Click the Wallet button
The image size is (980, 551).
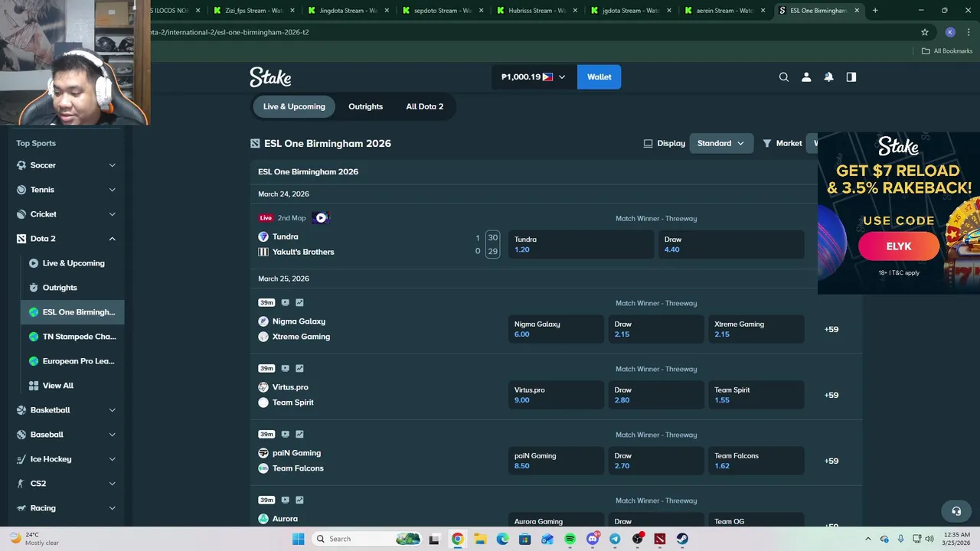599,77
